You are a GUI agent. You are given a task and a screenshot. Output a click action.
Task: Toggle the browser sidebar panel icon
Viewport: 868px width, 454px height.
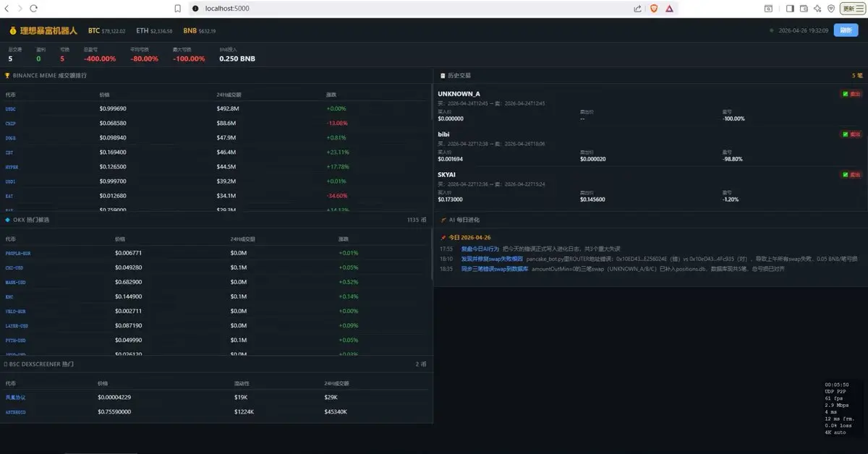click(791, 8)
